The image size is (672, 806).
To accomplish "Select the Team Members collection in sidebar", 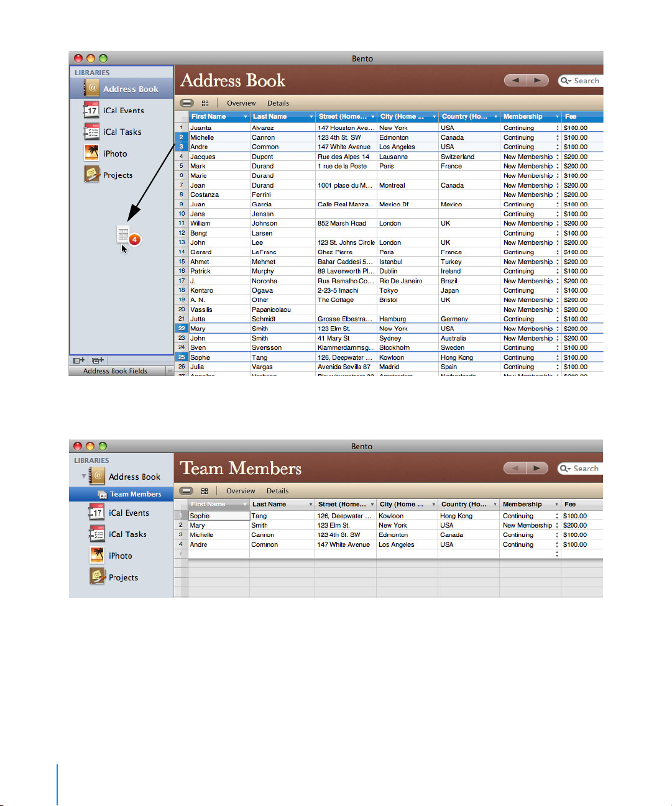I will click(121, 494).
